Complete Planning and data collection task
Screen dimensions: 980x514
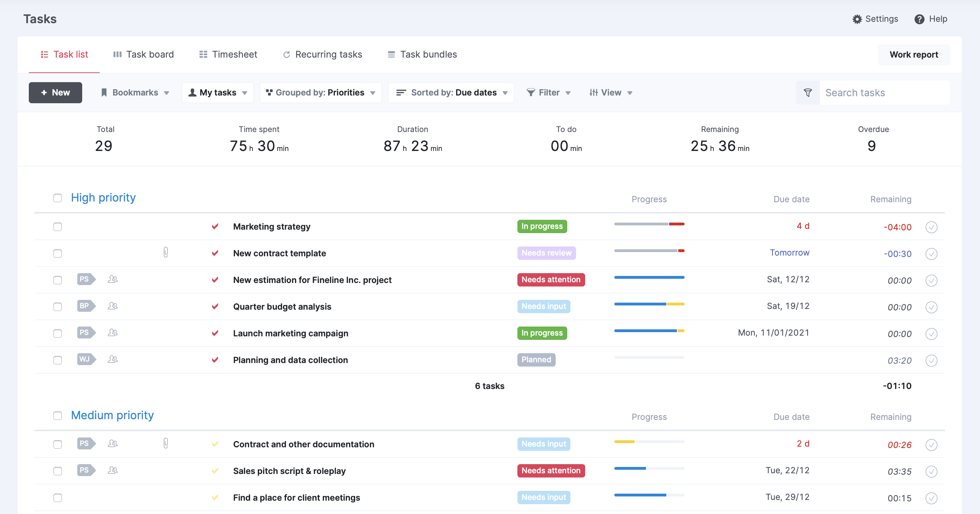pos(931,361)
